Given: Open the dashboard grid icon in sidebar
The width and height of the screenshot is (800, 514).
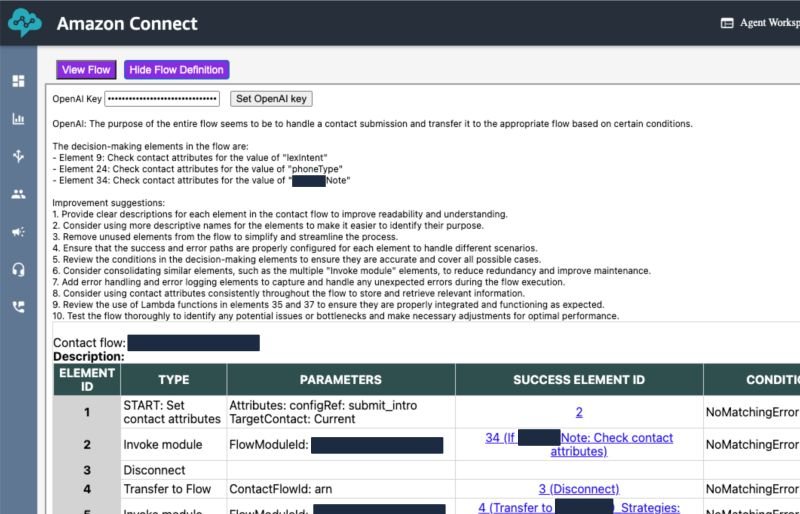Looking at the screenshot, I should click(x=18, y=81).
